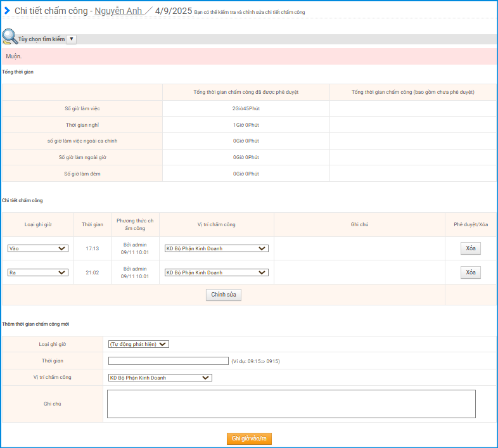
Task: Click the blue chevron icon beside page title
Action: coord(7,11)
